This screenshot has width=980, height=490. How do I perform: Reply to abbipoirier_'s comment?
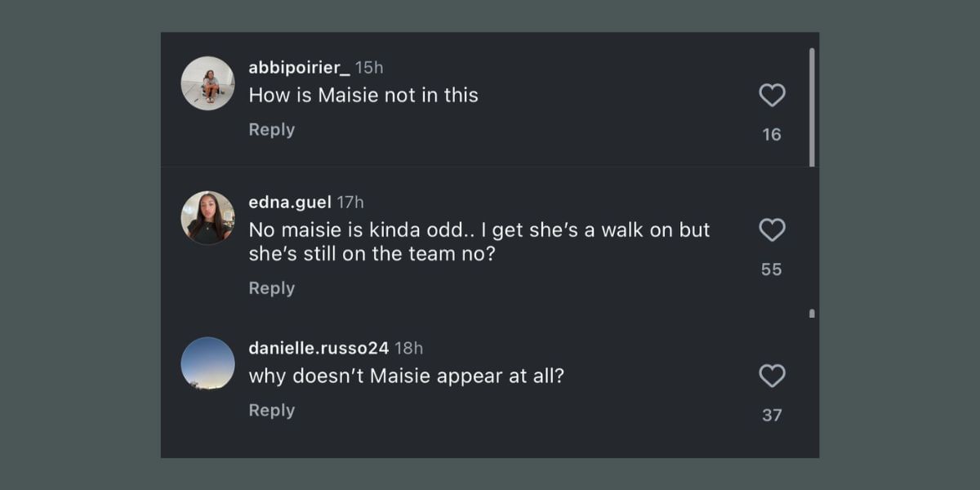[x=271, y=130]
